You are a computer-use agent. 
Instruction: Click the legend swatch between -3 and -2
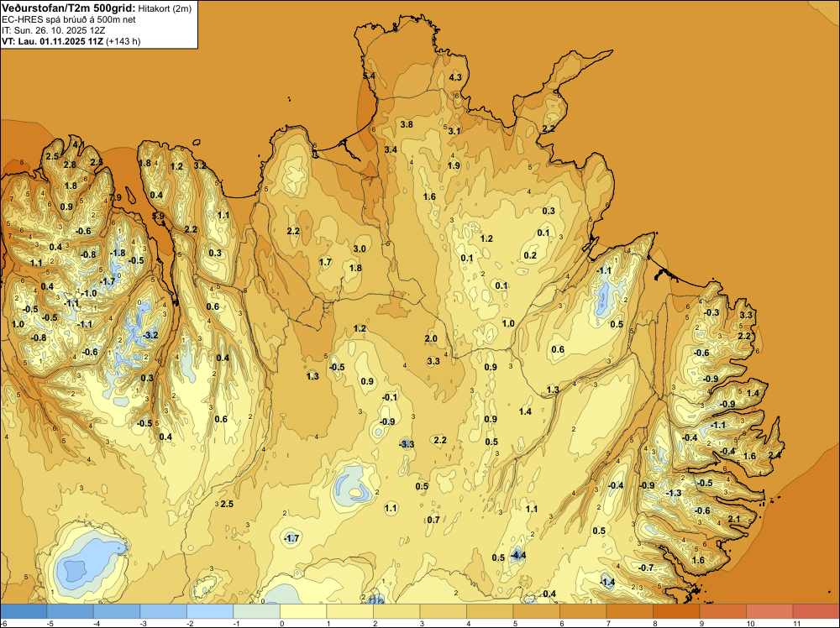(x=164, y=611)
